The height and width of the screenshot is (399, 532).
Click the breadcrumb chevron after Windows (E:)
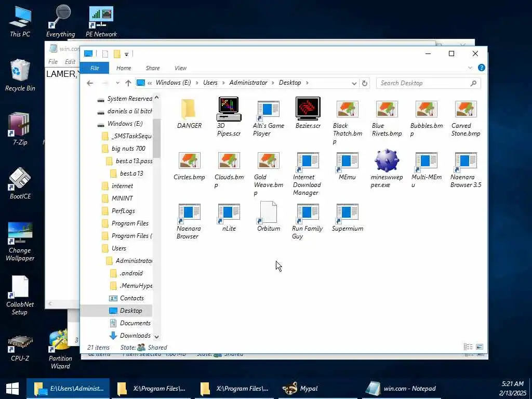coord(197,83)
